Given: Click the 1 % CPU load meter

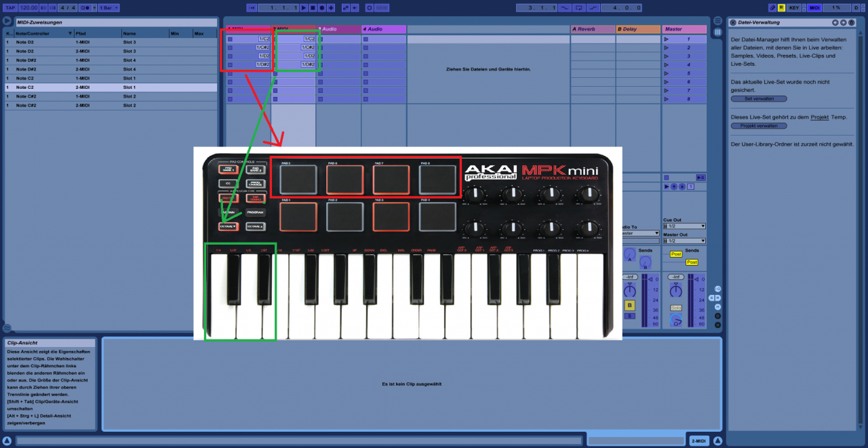Looking at the screenshot, I should point(836,7).
